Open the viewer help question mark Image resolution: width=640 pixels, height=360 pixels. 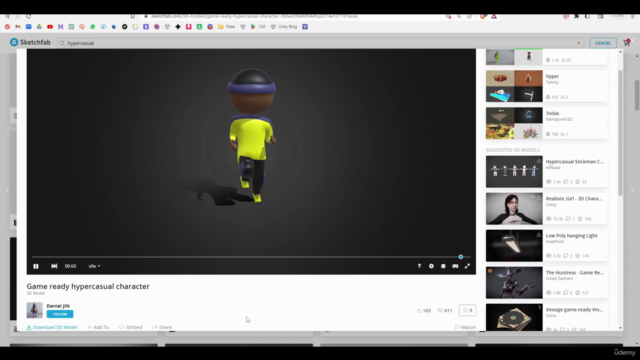tap(419, 266)
